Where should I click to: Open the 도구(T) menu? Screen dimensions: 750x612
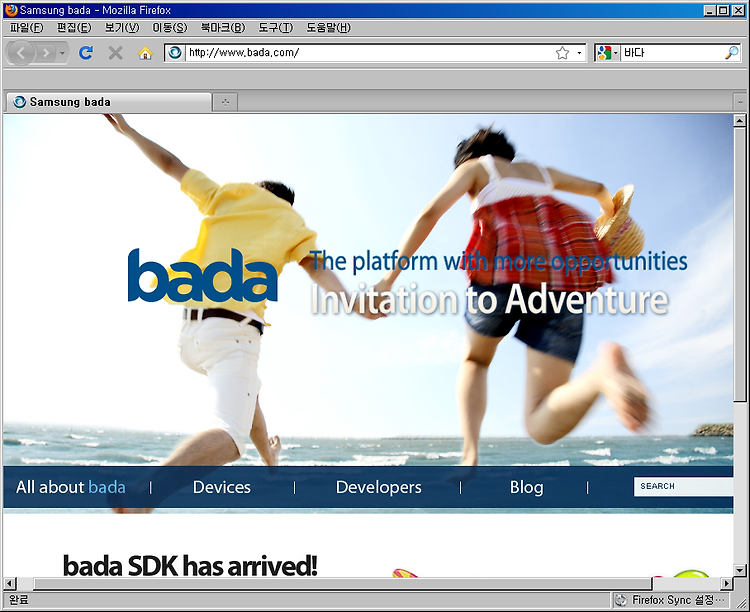click(x=276, y=28)
